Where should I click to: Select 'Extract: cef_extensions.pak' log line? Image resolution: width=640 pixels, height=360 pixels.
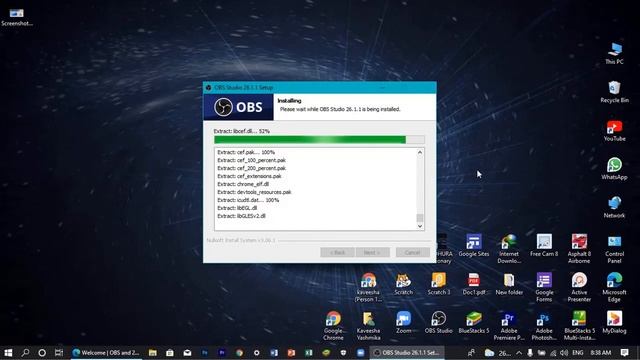[249, 176]
